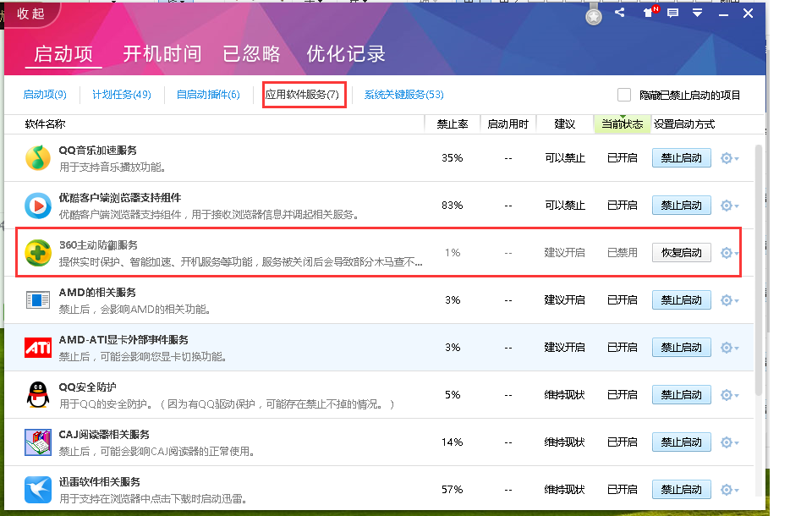Click the 360主动防御服务 app icon
The image size is (812, 516).
click(x=38, y=253)
